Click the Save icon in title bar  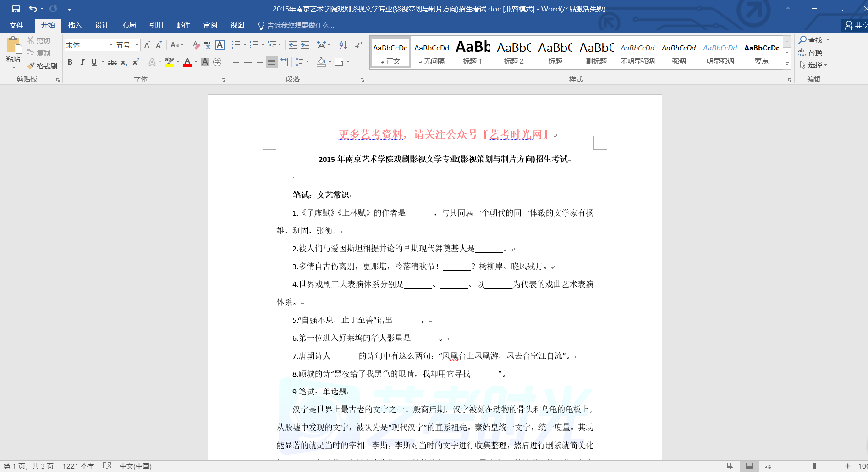tap(16, 9)
